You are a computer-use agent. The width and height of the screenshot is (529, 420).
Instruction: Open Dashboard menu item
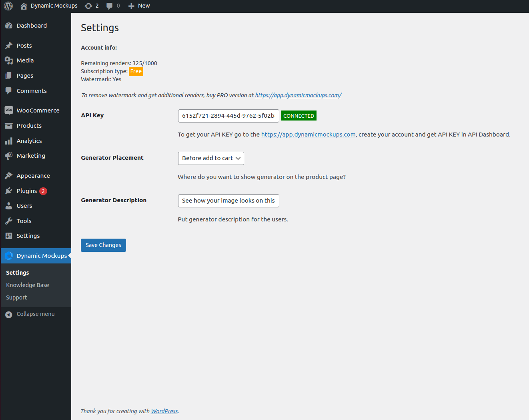point(36,26)
